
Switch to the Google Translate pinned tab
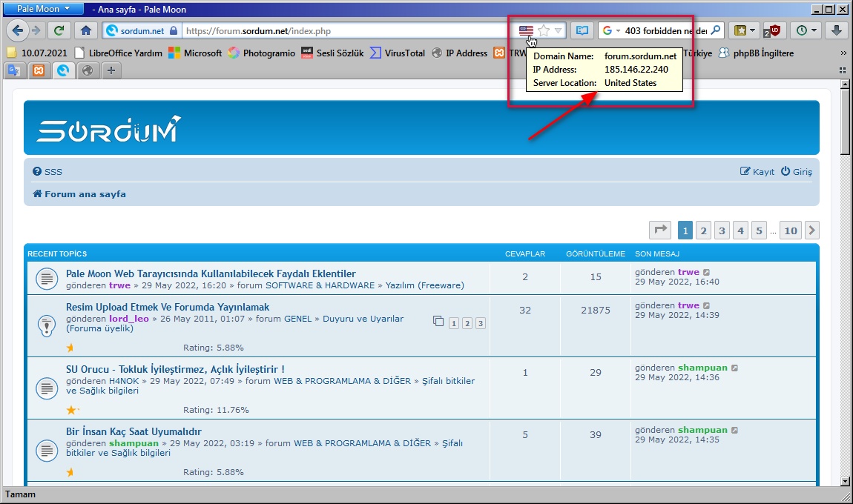(14, 70)
